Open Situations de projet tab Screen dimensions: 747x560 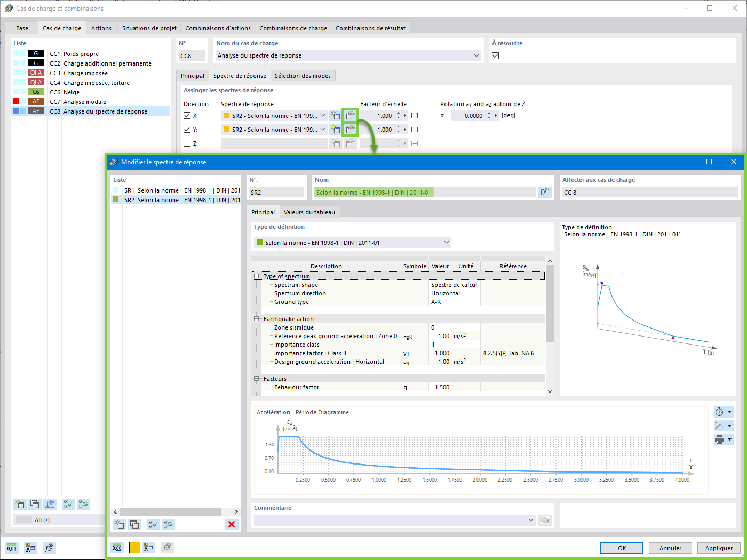tap(149, 28)
